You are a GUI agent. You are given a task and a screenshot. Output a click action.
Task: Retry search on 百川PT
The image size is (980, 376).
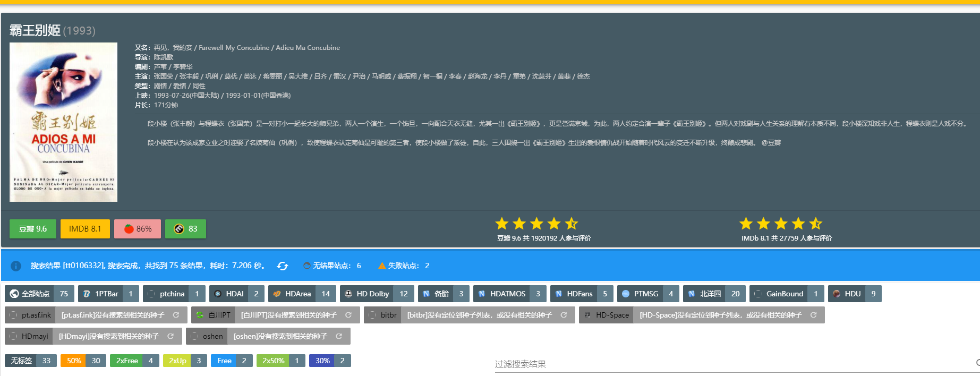348,315
